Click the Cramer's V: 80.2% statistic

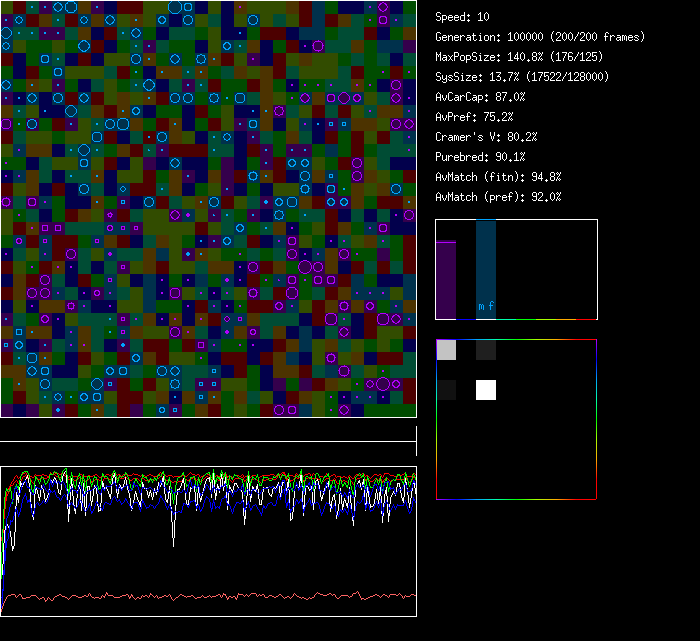click(486, 137)
